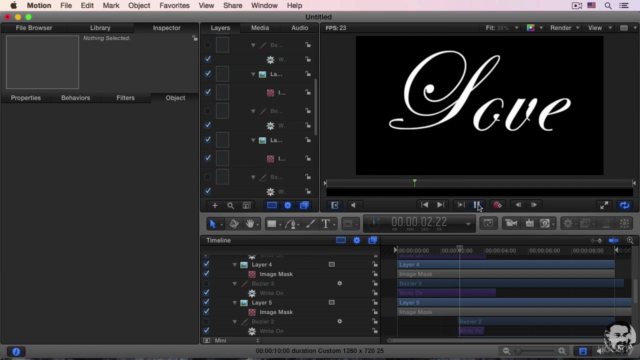Click the Replicate icon in toolbar
This screenshot has height=360, width=640.
point(624,223)
